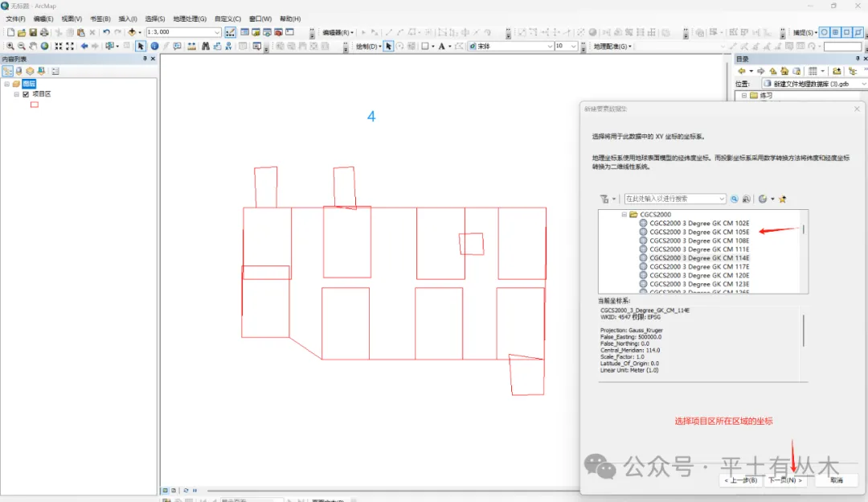
Task: Select the Zoom In tool
Action: [x=10, y=47]
